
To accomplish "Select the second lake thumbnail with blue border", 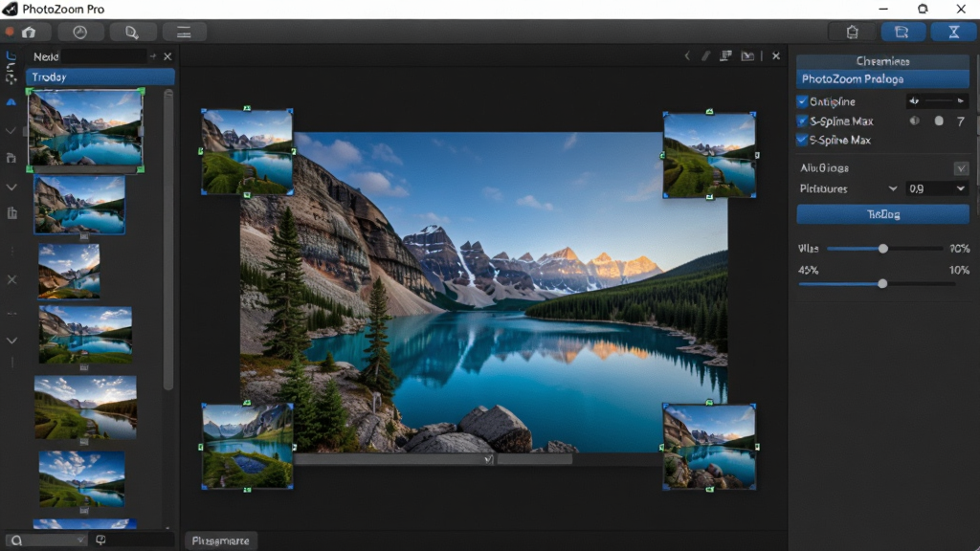I will coord(79,205).
